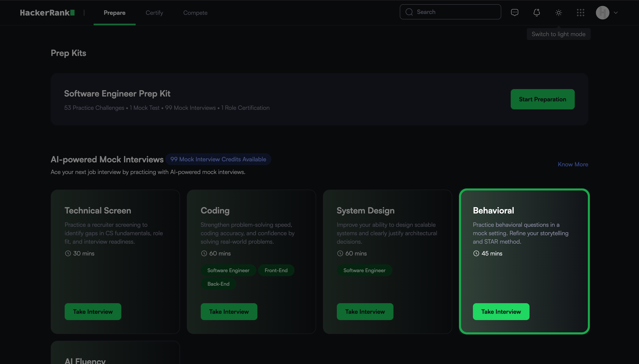Toggle light mode with sun icon
639x364 pixels.
coord(558,12)
